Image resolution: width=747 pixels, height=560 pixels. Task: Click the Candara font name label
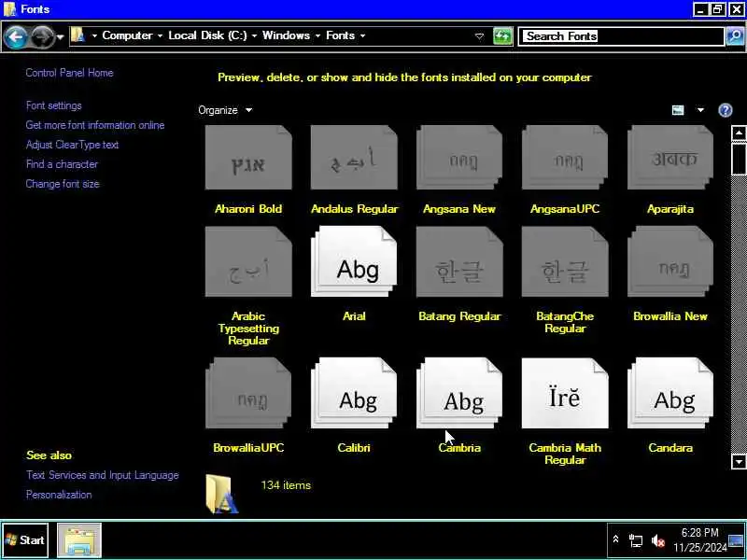(x=670, y=448)
